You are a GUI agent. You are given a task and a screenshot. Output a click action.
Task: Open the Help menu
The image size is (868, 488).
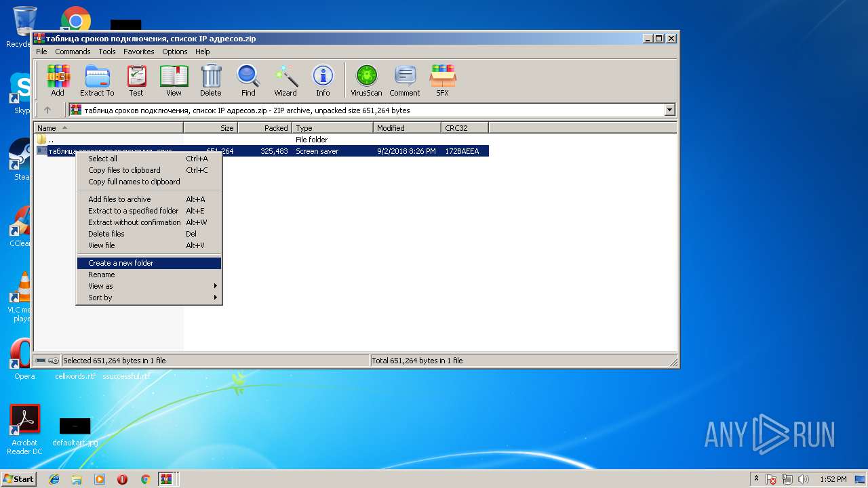(203, 52)
